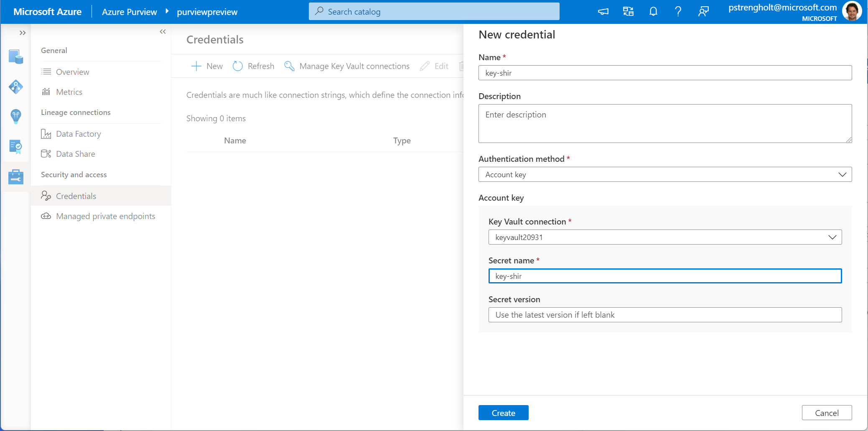Click the Credentials people-key icon
The image size is (868, 431).
pyautogui.click(x=46, y=196)
